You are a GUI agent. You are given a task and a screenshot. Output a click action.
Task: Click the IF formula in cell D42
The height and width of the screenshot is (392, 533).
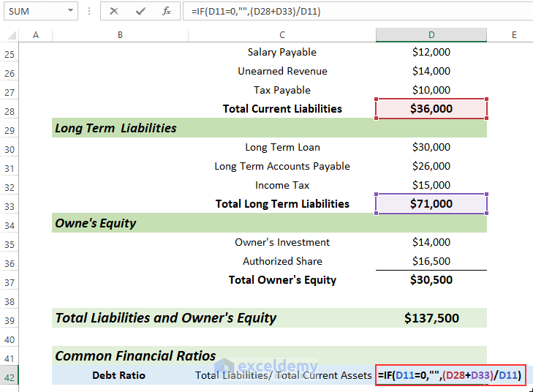tap(450, 375)
